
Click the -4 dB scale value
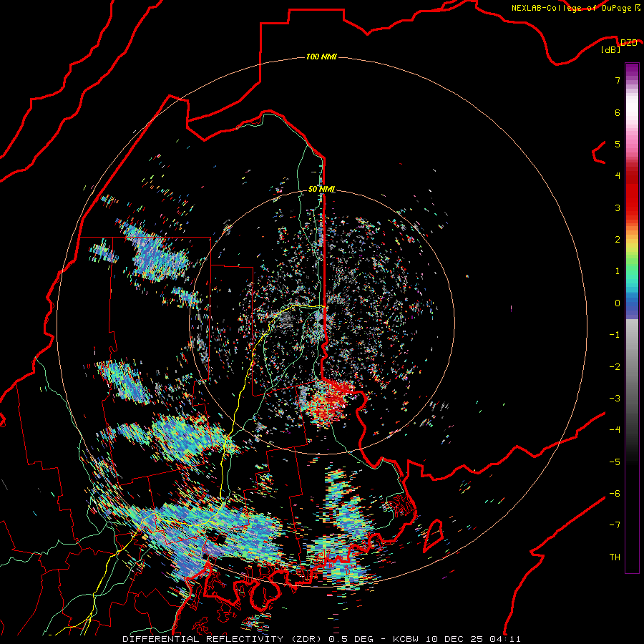click(615, 430)
